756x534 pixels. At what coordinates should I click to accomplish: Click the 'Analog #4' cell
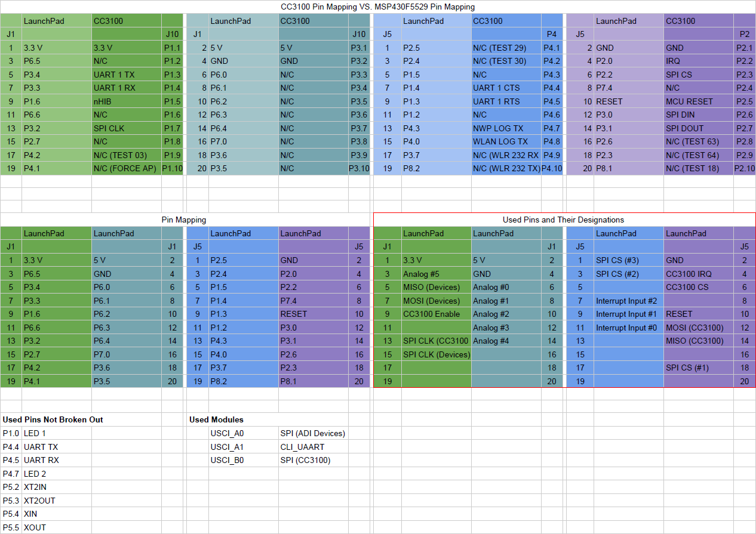pyautogui.click(x=506, y=341)
